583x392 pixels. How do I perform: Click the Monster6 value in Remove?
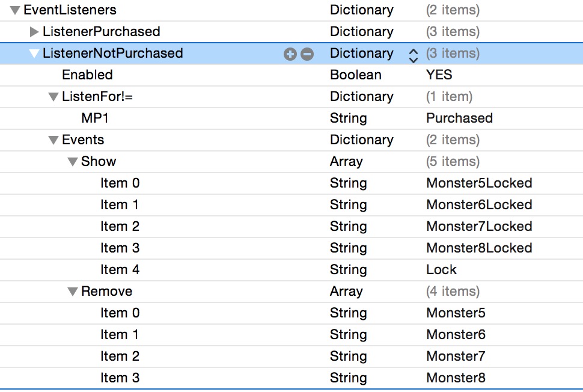click(x=456, y=334)
